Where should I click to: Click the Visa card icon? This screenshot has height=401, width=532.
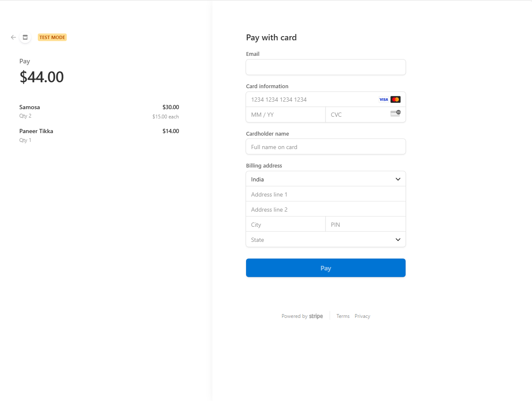[x=384, y=100]
